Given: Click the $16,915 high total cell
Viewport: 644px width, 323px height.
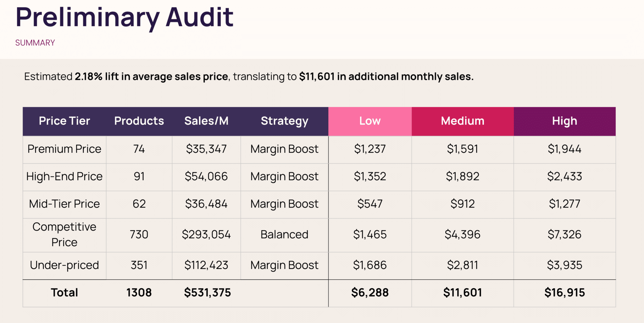Looking at the screenshot, I should (x=564, y=293).
